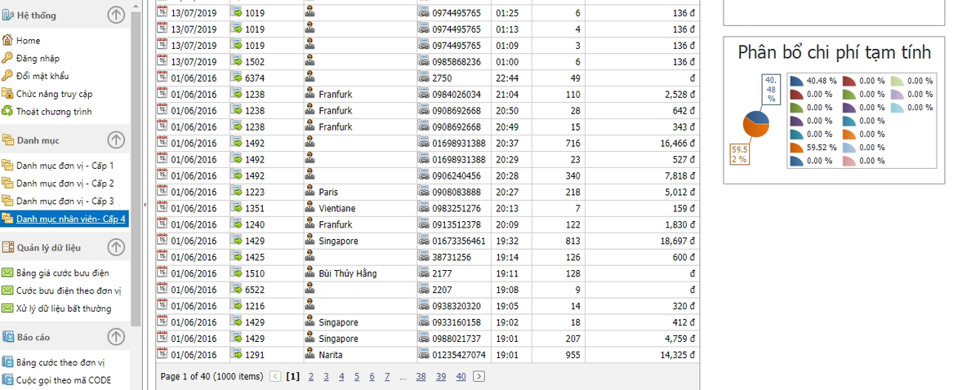The image size is (980, 390).
Task: Click the green recycle icon for Thoát chương trình
Action: (x=7, y=111)
